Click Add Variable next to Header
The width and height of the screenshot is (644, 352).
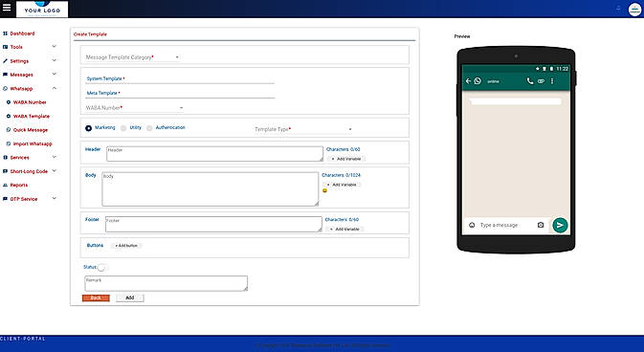tap(345, 159)
